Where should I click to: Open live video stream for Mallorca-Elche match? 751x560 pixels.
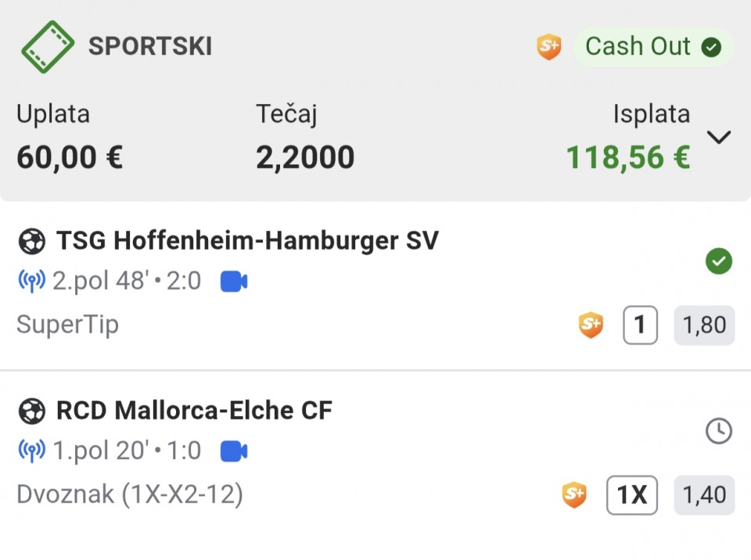234,451
